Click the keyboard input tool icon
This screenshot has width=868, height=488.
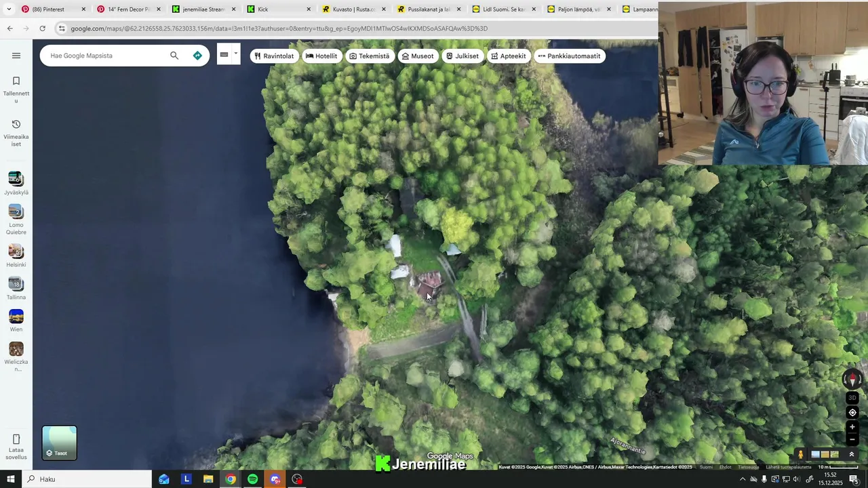click(224, 55)
